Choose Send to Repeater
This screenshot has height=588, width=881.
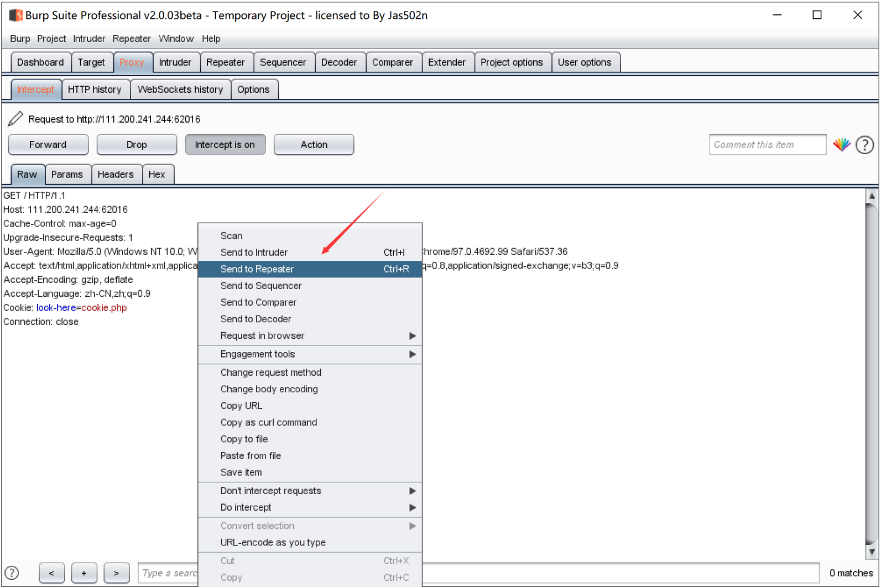point(310,269)
